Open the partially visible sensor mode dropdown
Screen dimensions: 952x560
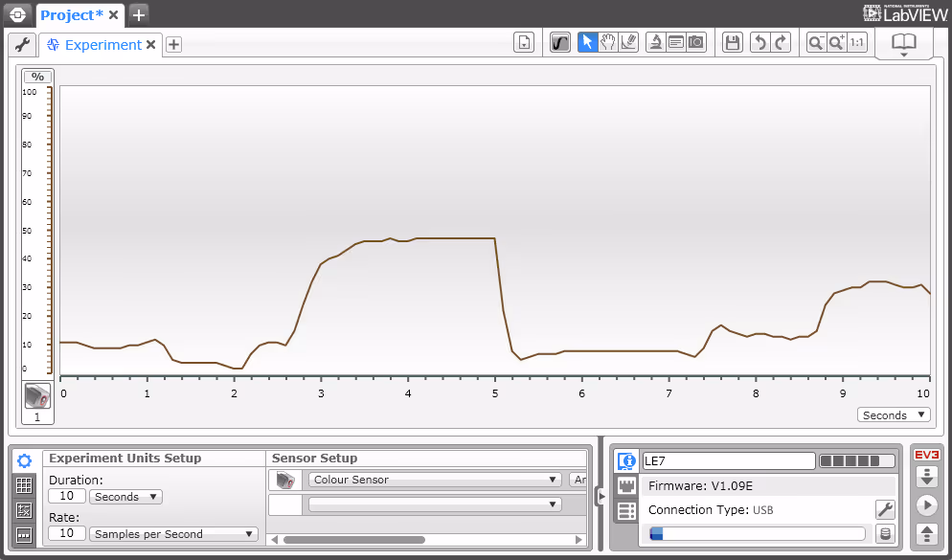click(578, 480)
